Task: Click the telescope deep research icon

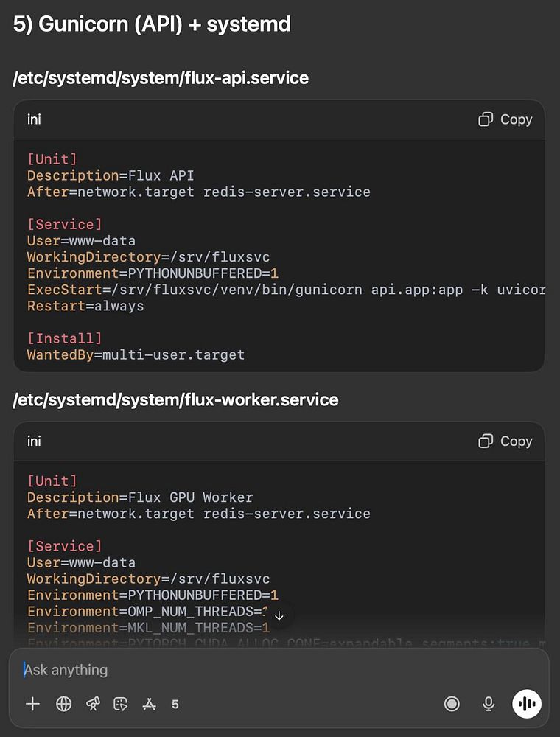Action: pos(92,704)
